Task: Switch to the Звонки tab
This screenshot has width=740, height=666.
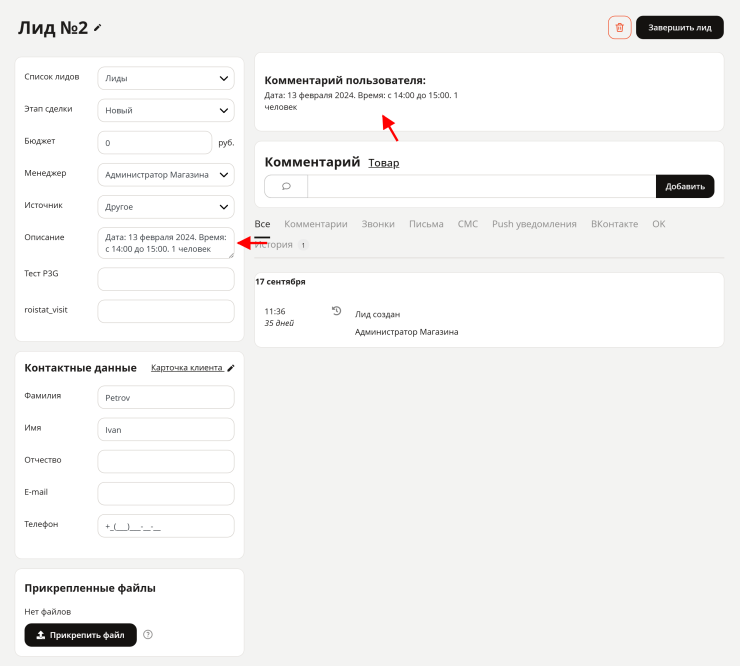Action: (378, 224)
